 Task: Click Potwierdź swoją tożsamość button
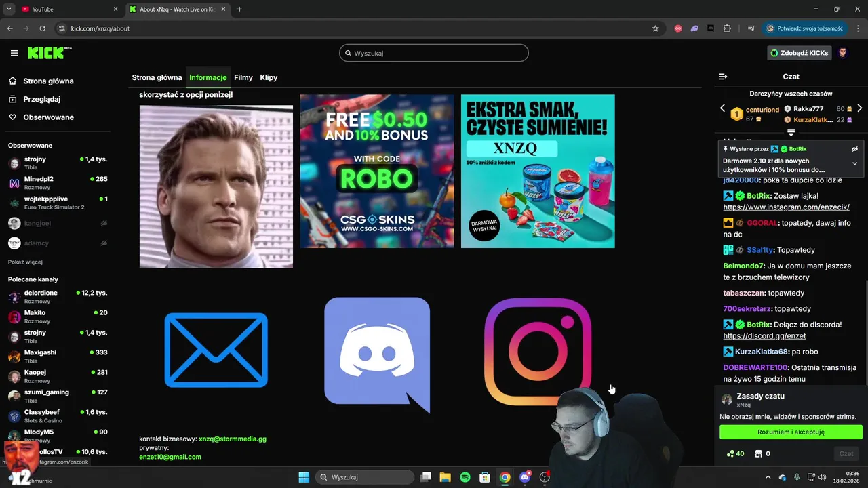point(804,28)
